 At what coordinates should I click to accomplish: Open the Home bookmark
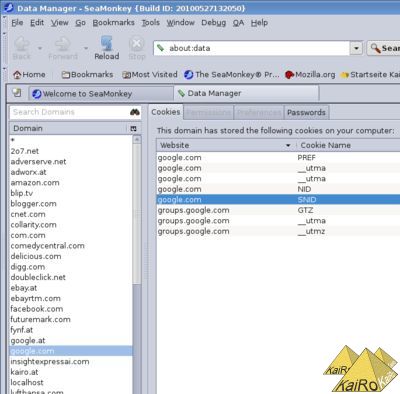29,75
